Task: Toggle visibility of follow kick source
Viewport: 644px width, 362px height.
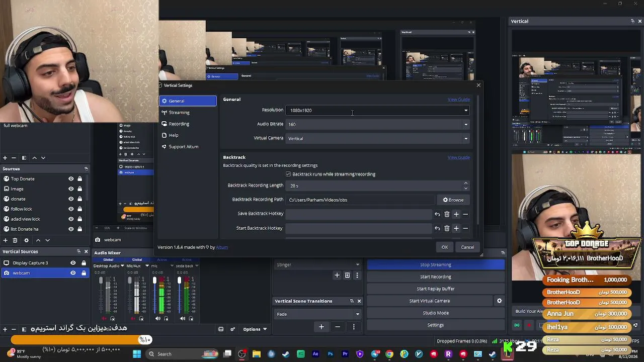Action: 71,209
